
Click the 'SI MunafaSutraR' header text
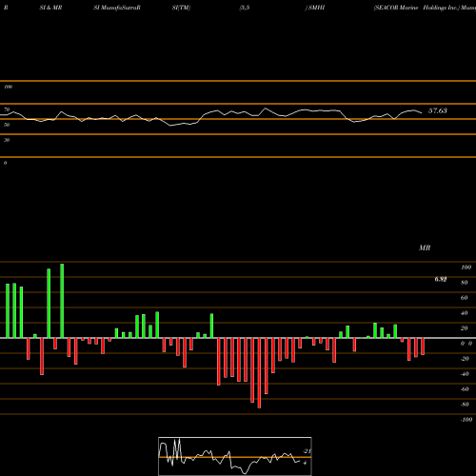117,8
